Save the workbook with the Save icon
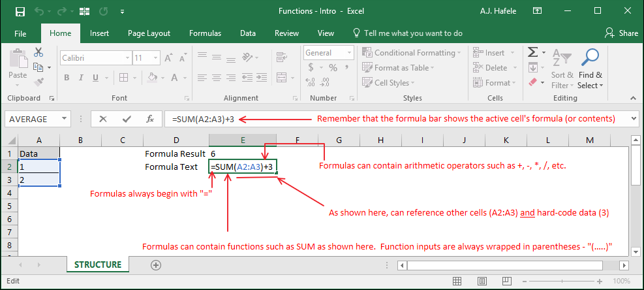The width and height of the screenshot is (644, 290). (20, 12)
